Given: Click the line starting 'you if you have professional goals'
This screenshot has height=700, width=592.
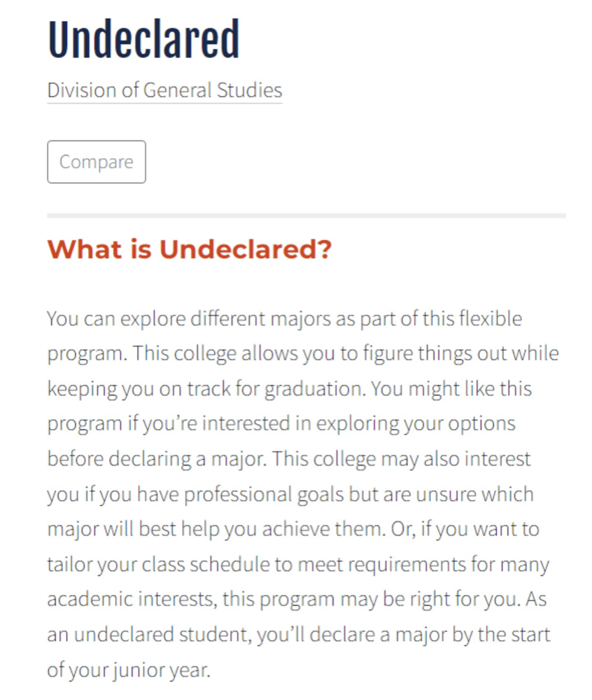Looking at the screenshot, I should [290, 495].
